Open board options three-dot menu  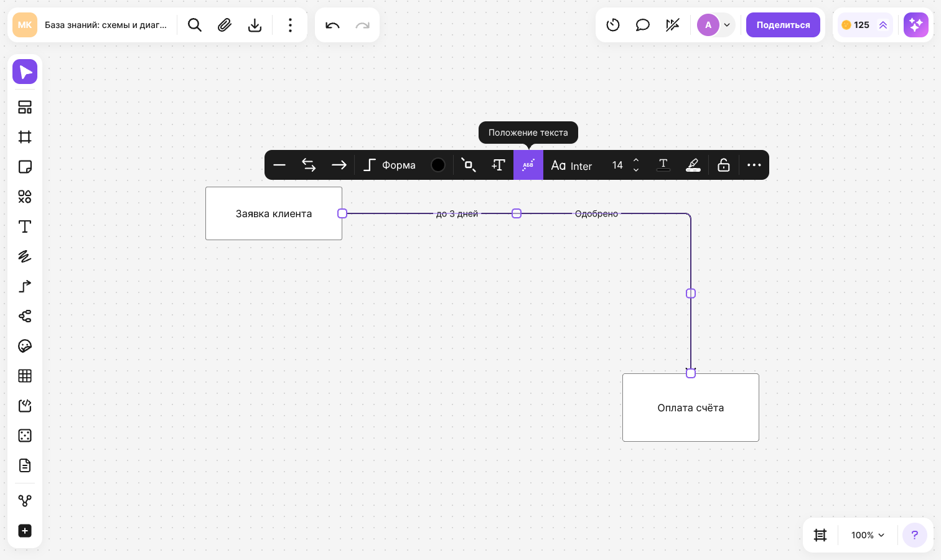point(290,25)
